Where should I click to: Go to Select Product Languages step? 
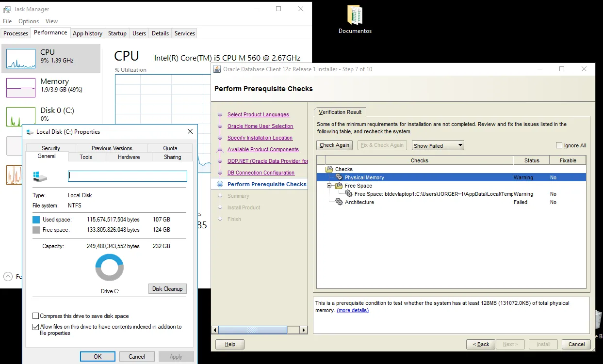(x=258, y=114)
